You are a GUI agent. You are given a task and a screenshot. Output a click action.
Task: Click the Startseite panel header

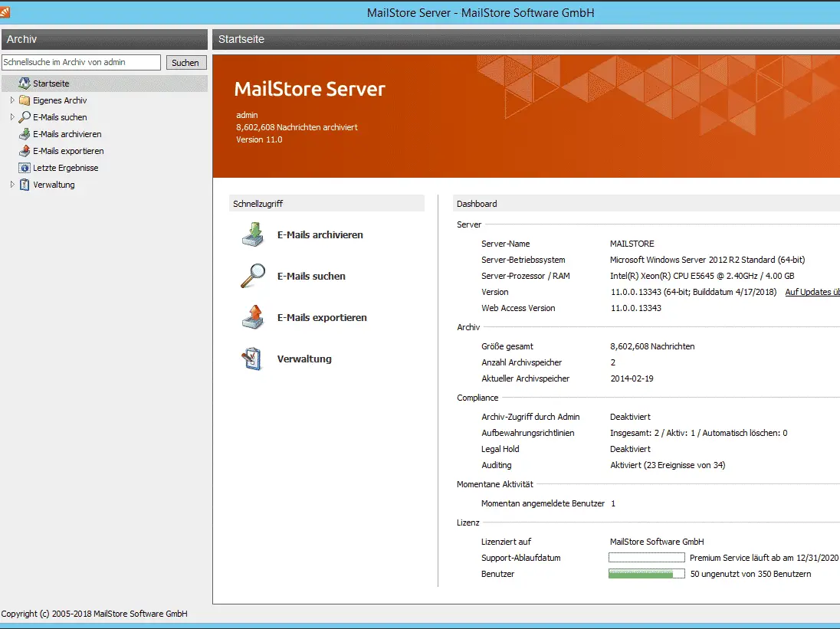[526, 39]
